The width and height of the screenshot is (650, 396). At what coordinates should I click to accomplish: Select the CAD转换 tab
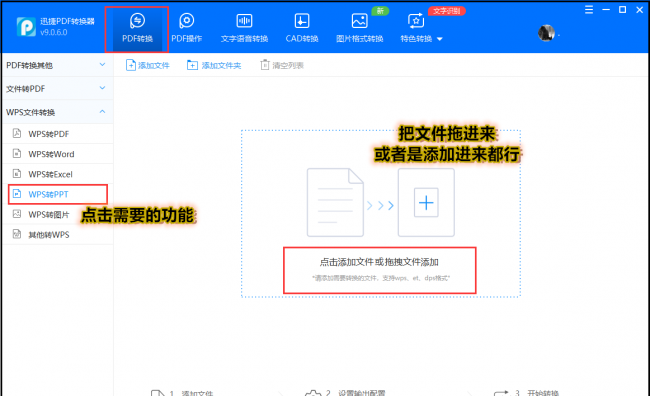302,29
